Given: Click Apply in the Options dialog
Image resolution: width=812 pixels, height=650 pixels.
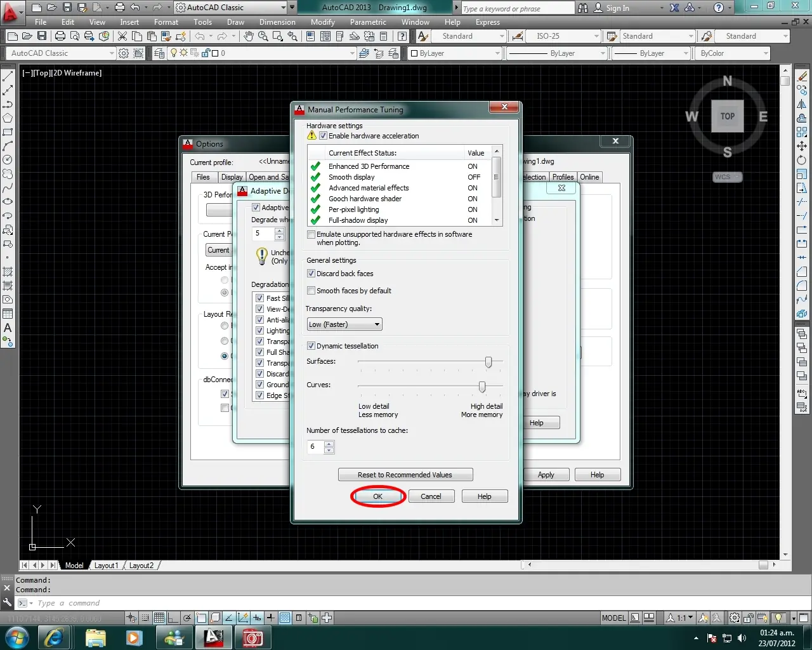Looking at the screenshot, I should pyautogui.click(x=546, y=475).
